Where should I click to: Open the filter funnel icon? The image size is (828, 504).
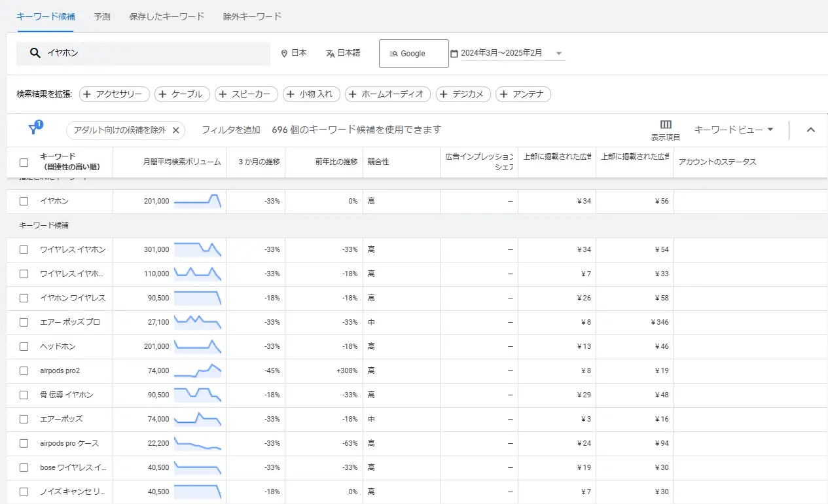(33, 129)
